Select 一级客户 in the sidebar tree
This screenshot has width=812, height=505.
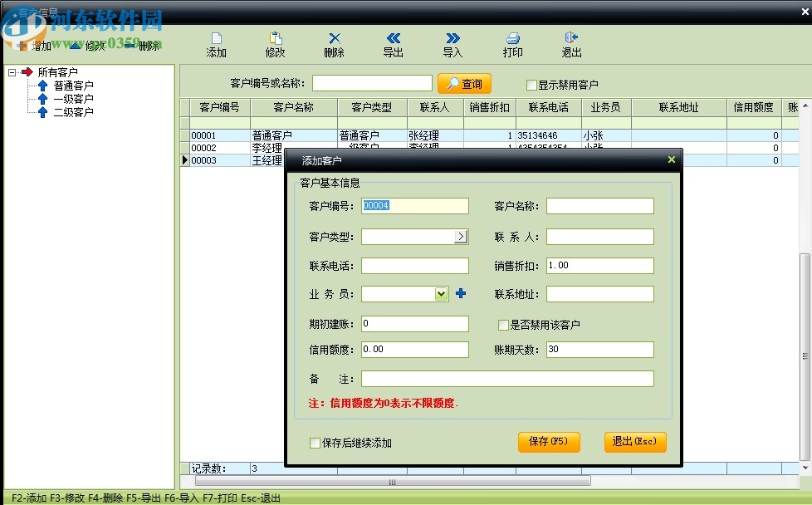[72, 98]
